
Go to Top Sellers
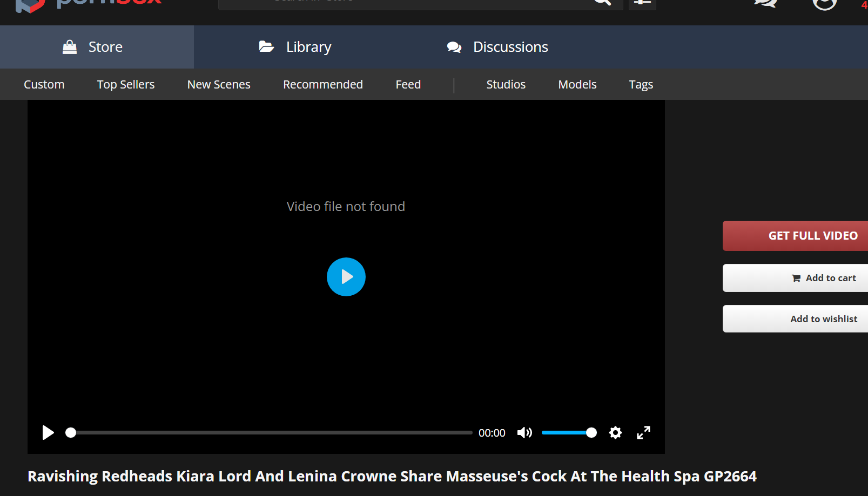[126, 85]
